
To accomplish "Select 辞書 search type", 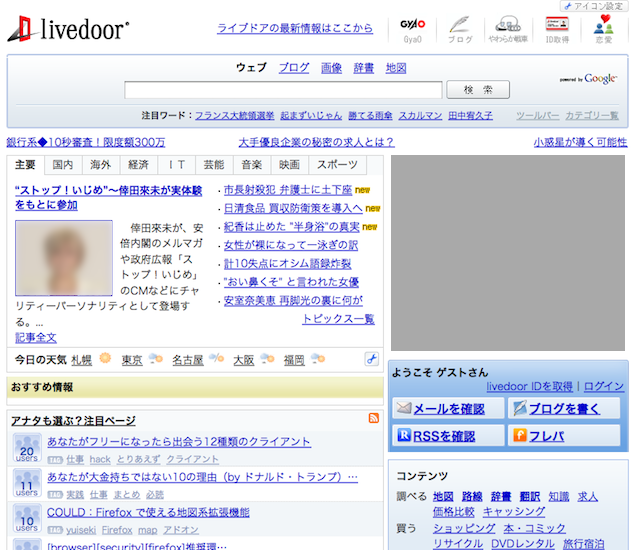I will (x=363, y=67).
